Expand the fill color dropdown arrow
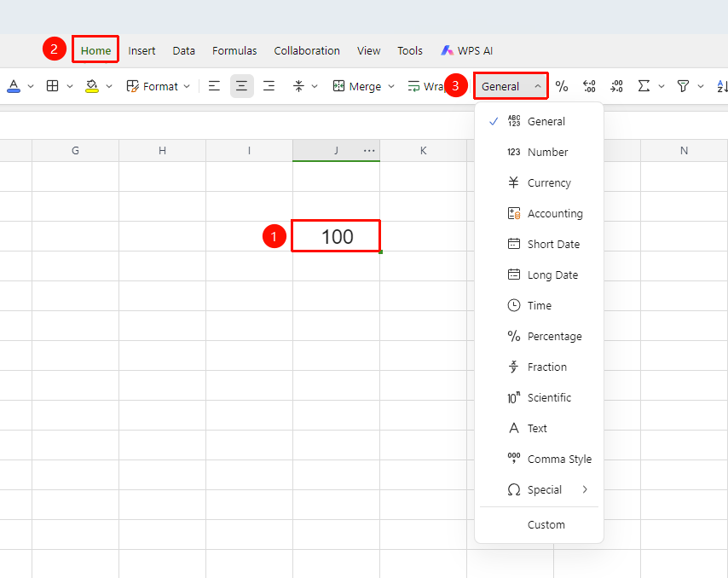The image size is (728, 578). 109,86
